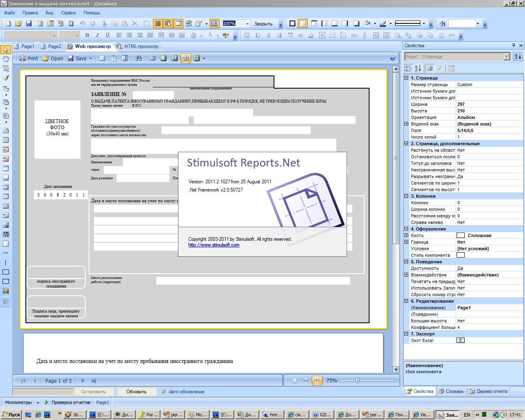Screen dimensions: 525x420
Task: Click Windows Пуск start button
Action: 11,415
